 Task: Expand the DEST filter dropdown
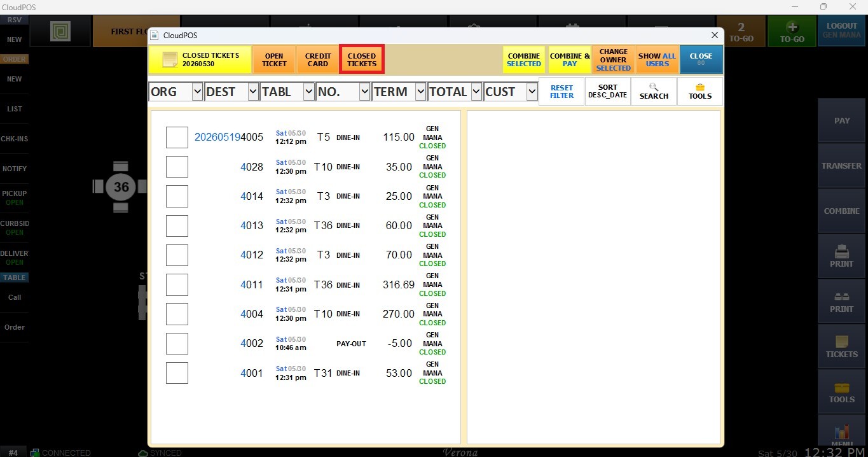[x=253, y=92]
